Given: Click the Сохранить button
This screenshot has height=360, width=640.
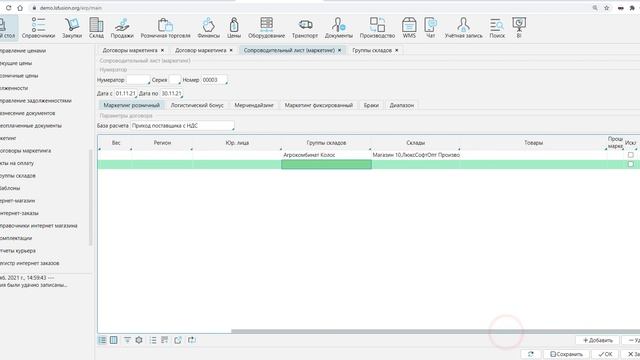Looking at the screenshot, I should coord(566,354).
